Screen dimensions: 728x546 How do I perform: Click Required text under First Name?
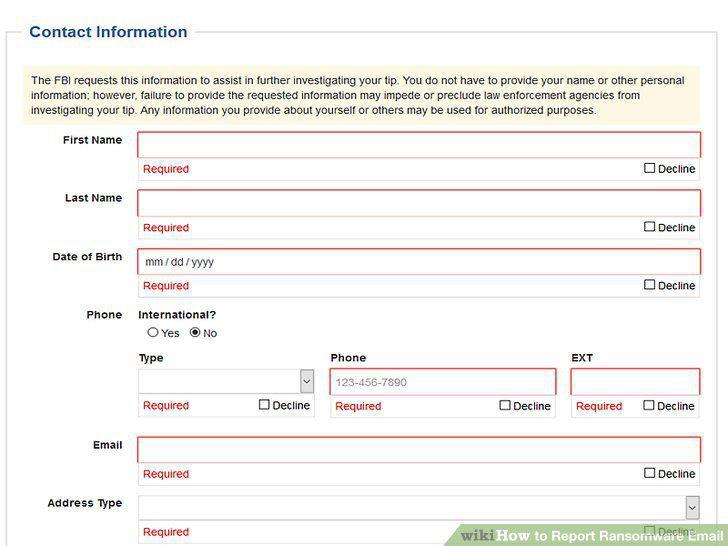coord(166,169)
